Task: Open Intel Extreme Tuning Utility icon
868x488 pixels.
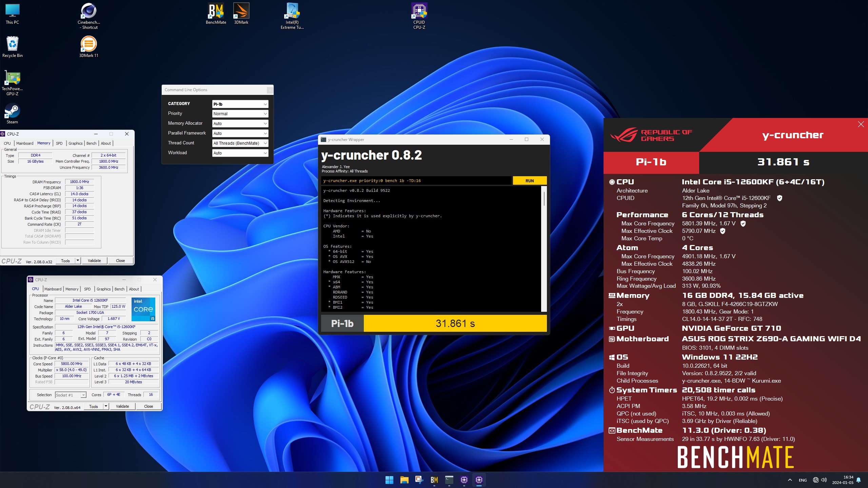Action: (292, 16)
